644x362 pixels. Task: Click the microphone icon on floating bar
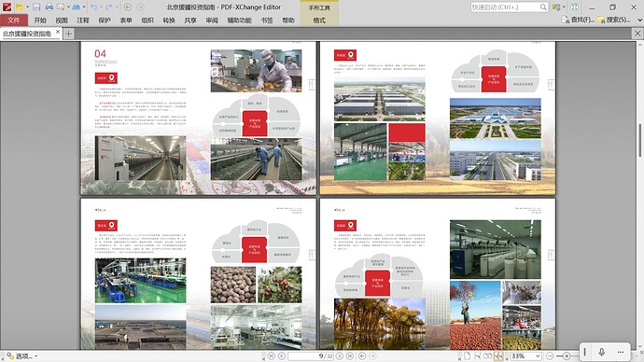(601, 352)
